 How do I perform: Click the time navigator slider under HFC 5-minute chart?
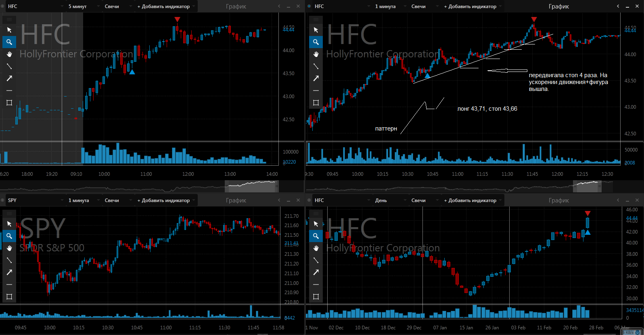coord(251,186)
